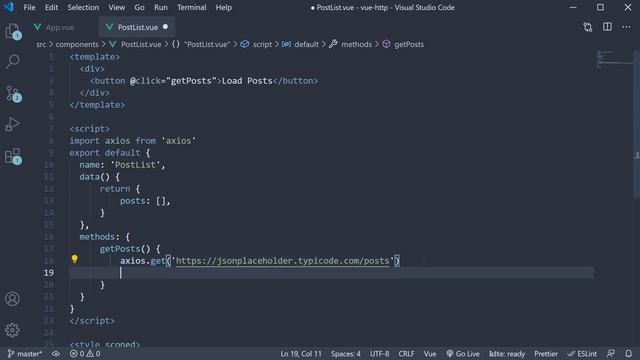
Task: Open the Go menu
Action: [140, 7]
